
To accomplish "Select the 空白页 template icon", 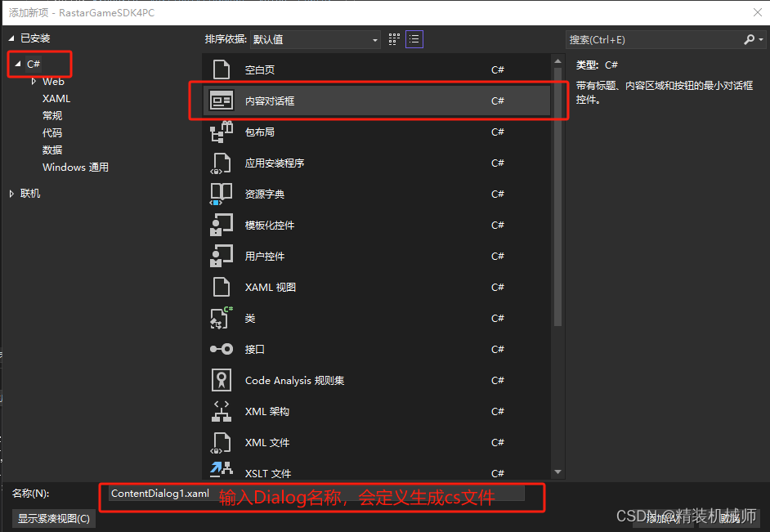I will 221,69.
